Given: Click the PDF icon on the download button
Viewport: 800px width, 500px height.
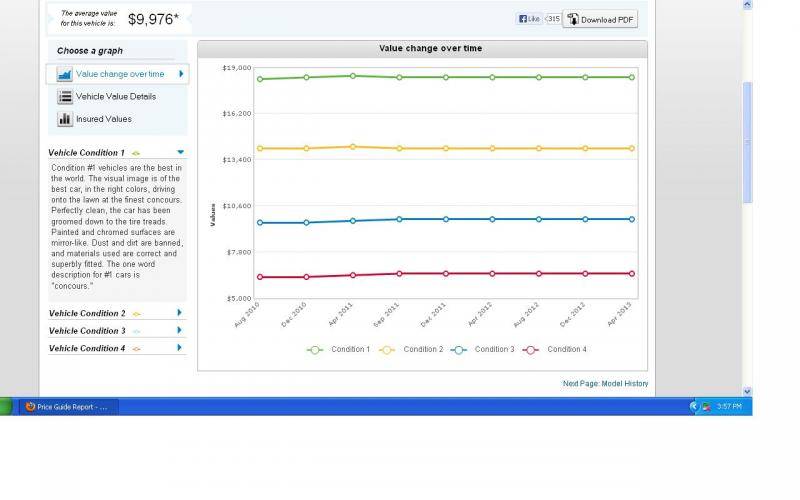Looking at the screenshot, I should click(573, 19).
